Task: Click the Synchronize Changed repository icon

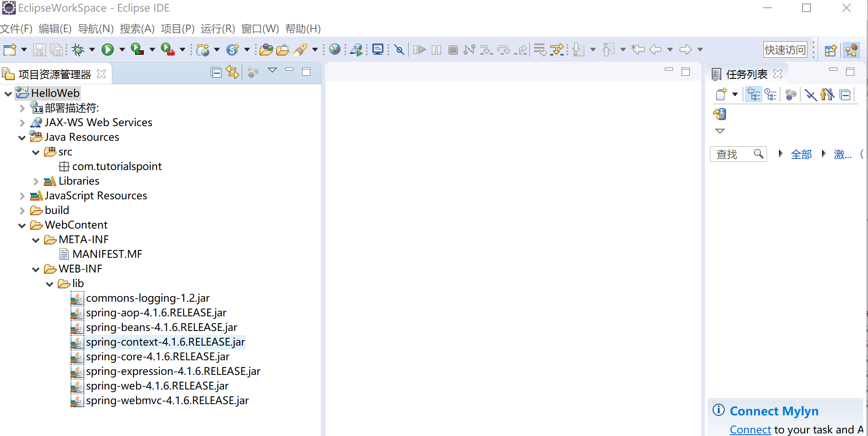Action: tap(720, 114)
